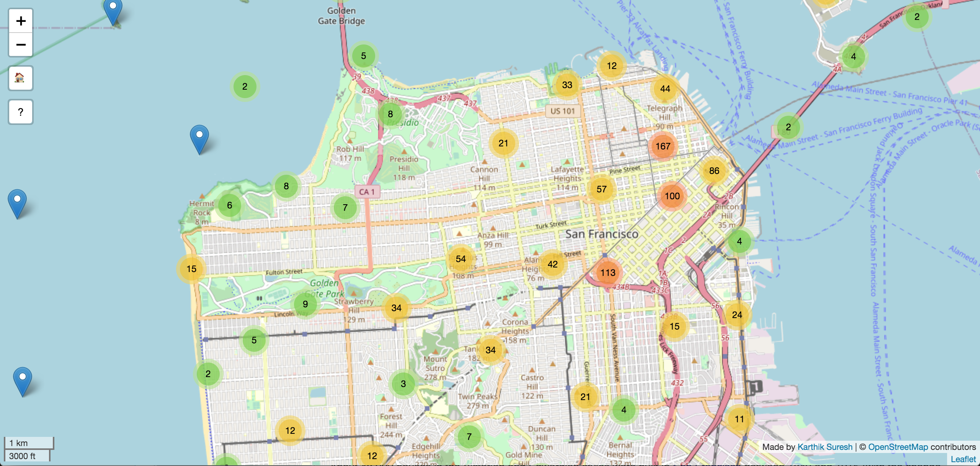Click the 100 cluster near Rincon Hill
The height and width of the screenshot is (466, 980).
pyautogui.click(x=672, y=196)
